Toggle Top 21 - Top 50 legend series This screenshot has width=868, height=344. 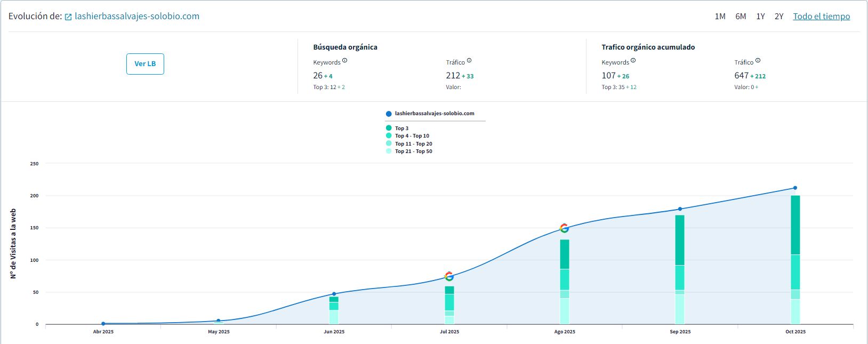(x=413, y=151)
